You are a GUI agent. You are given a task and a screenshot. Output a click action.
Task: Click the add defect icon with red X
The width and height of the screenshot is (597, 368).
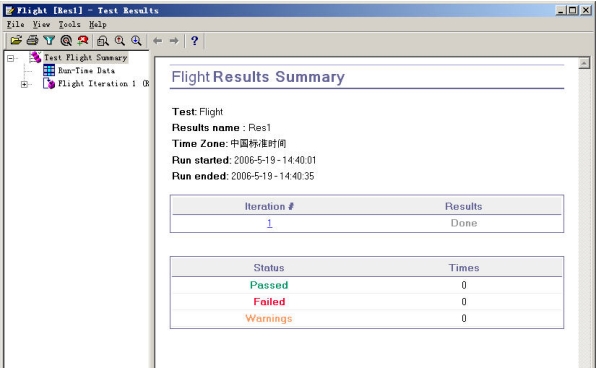point(83,40)
